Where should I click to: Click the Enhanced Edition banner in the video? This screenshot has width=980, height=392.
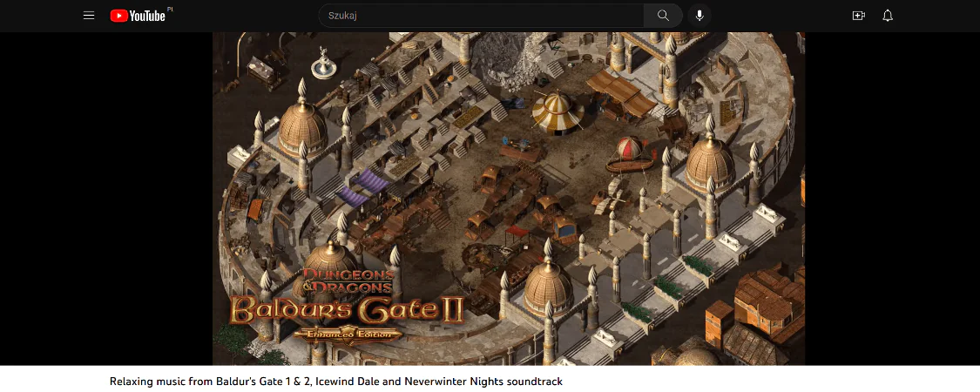tap(348, 334)
